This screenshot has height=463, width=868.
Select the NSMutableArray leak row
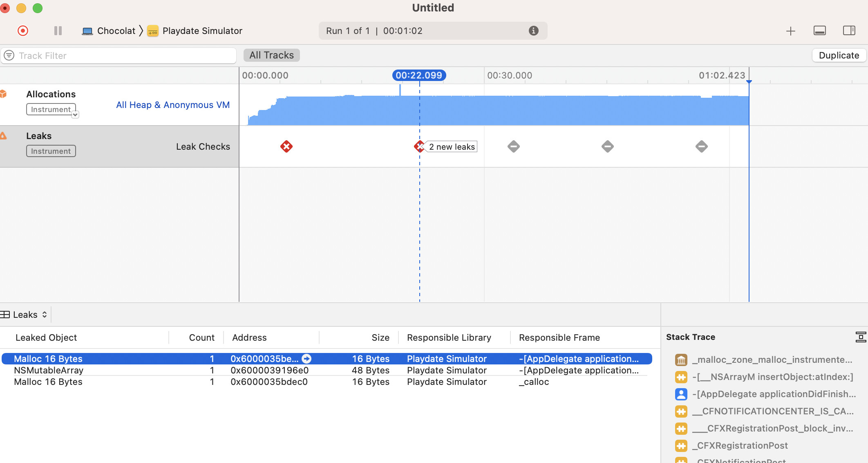coord(327,370)
